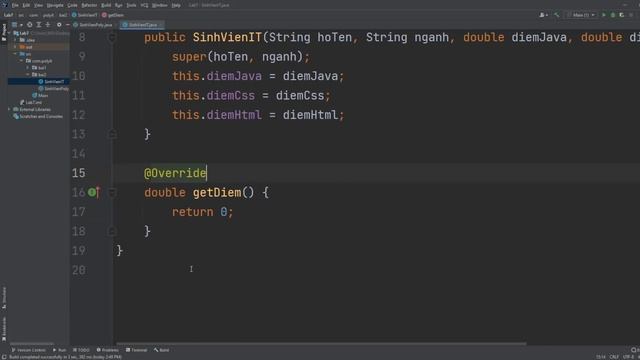Toggle the Bookmarks side tool button
Image resolution: width=640 pixels, height=360 pixels.
click(x=4, y=329)
